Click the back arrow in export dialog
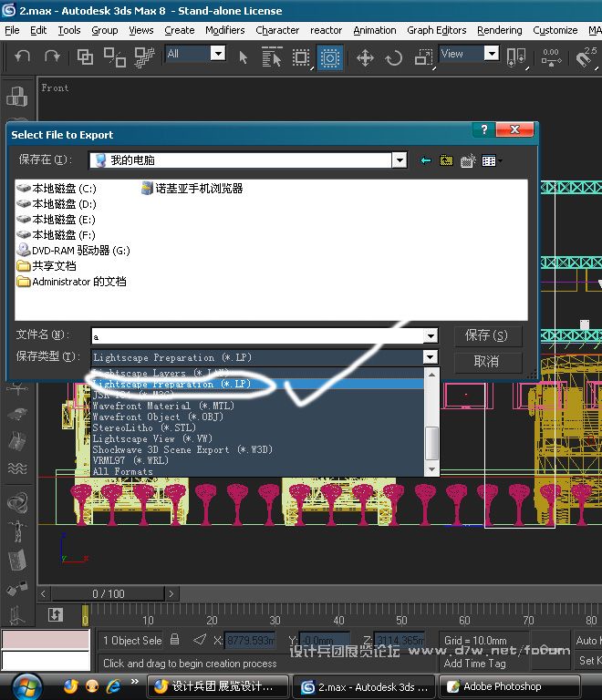 (426, 160)
